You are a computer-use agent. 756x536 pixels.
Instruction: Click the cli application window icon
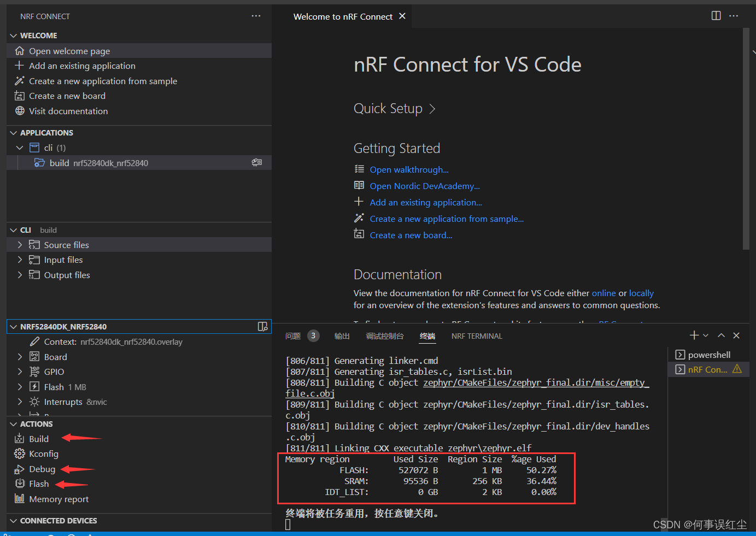pyautogui.click(x=34, y=148)
